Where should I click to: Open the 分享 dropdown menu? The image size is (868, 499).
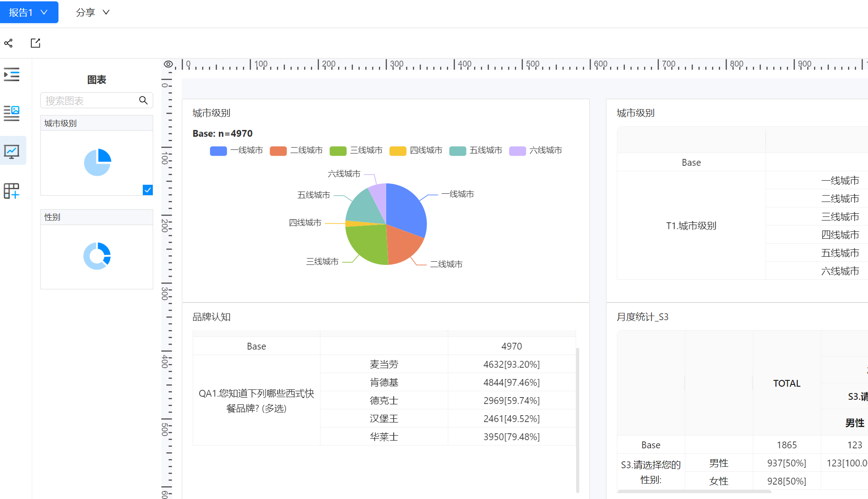pyautogui.click(x=92, y=12)
